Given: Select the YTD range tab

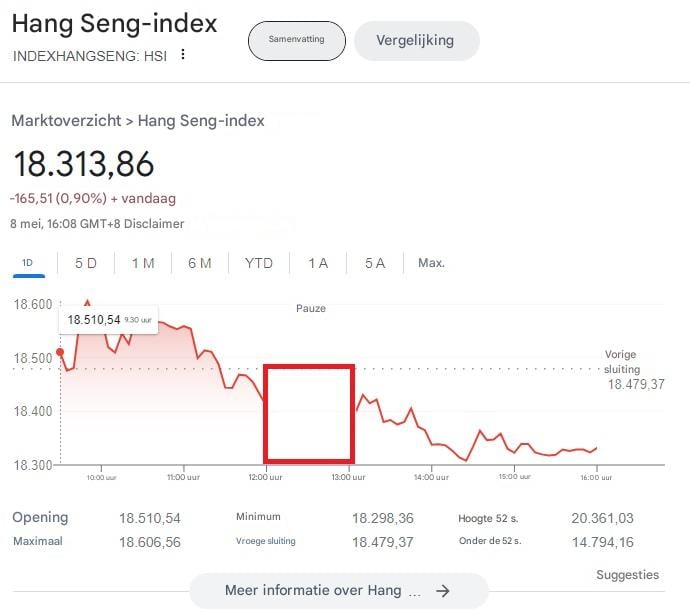Looking at the screenshot, I should [x=258, y=263].
